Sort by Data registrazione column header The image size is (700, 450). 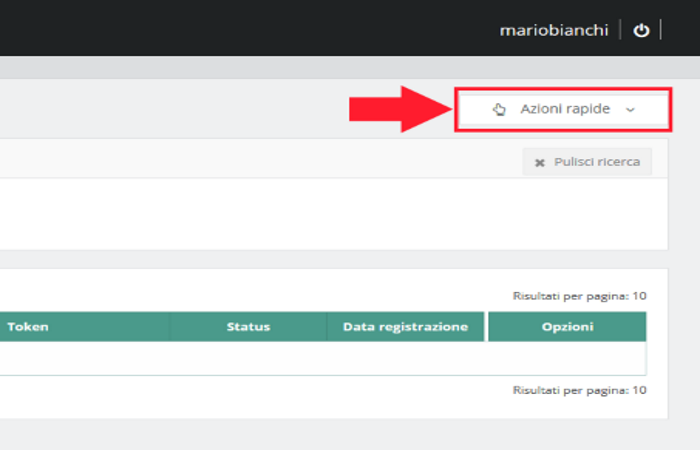click(x=405, y=327)
